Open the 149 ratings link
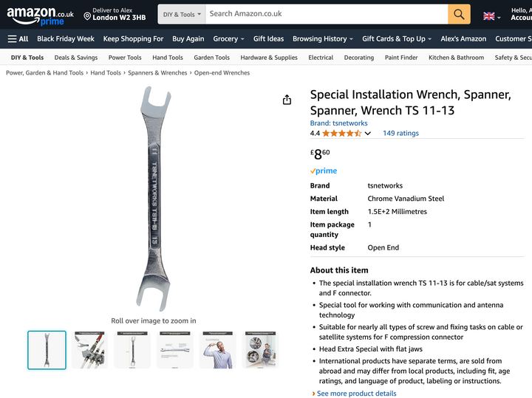This screenshot has width=532, height=398. pyautogui.click(x=400, y=134)
